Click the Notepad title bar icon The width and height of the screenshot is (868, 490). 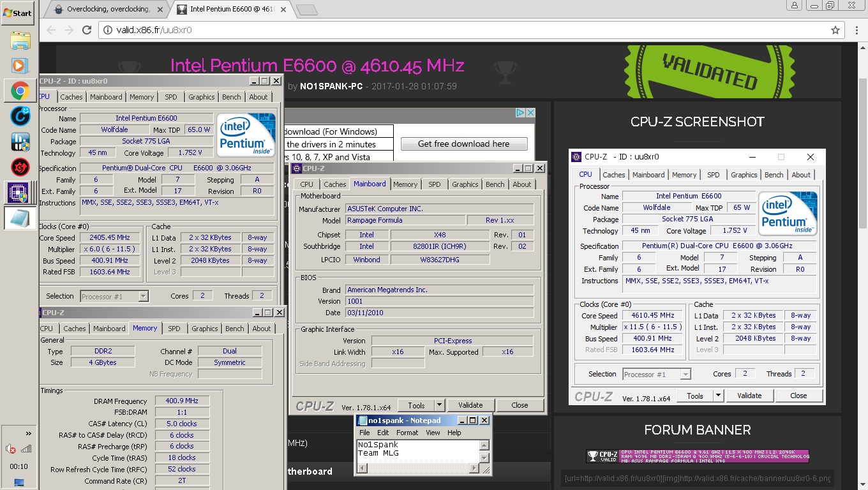[x=362, y=420]
